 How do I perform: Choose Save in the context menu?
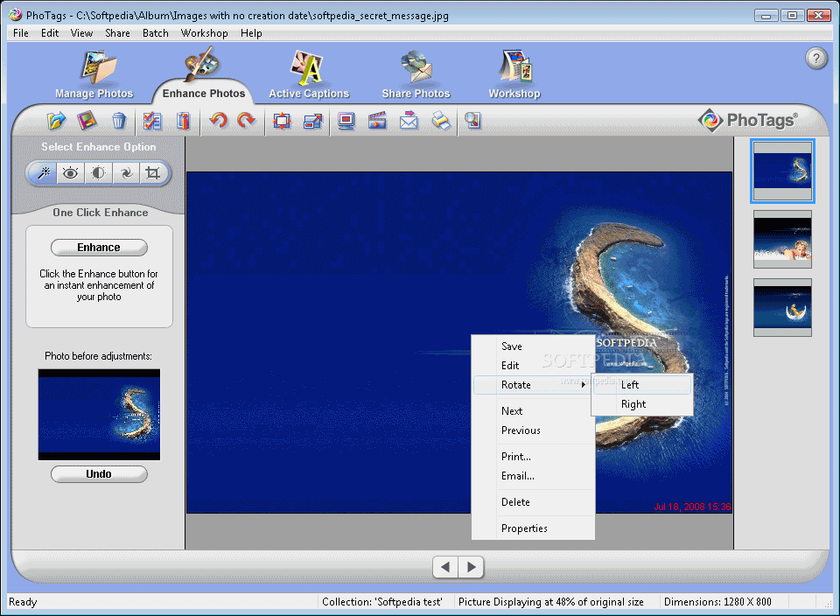(x=534, y=346)
